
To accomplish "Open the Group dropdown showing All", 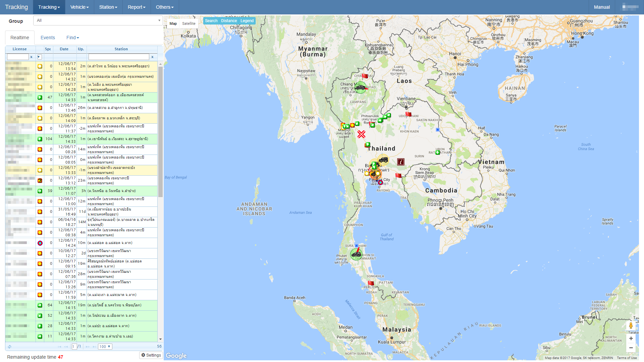I will click(98, 21).
